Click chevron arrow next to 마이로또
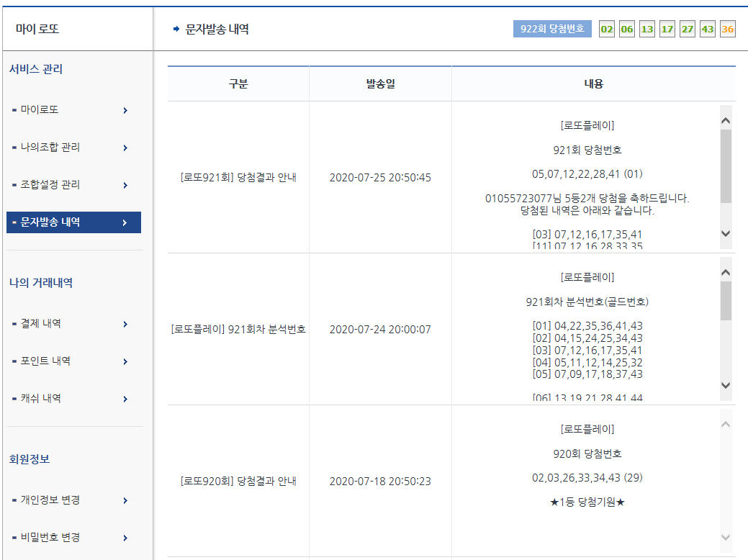The height and width of the screenshot is (560, 748). click(x=125, y=111)
